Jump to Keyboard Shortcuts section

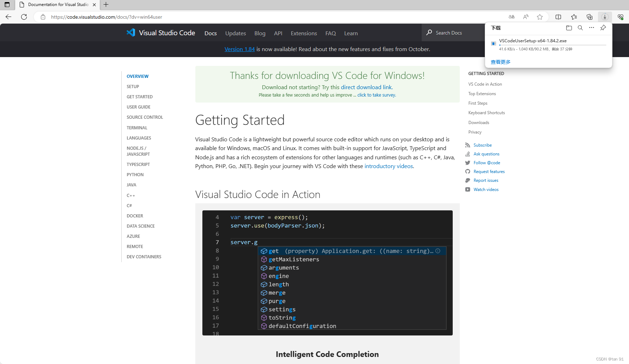point(487,113)
